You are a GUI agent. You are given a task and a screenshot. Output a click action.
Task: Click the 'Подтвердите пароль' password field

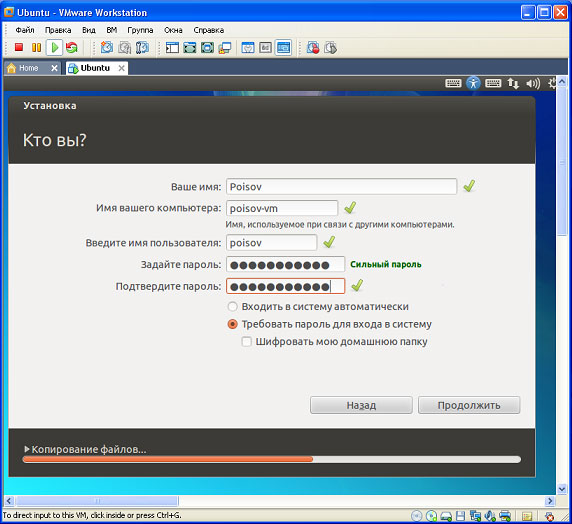coord(285,286)
